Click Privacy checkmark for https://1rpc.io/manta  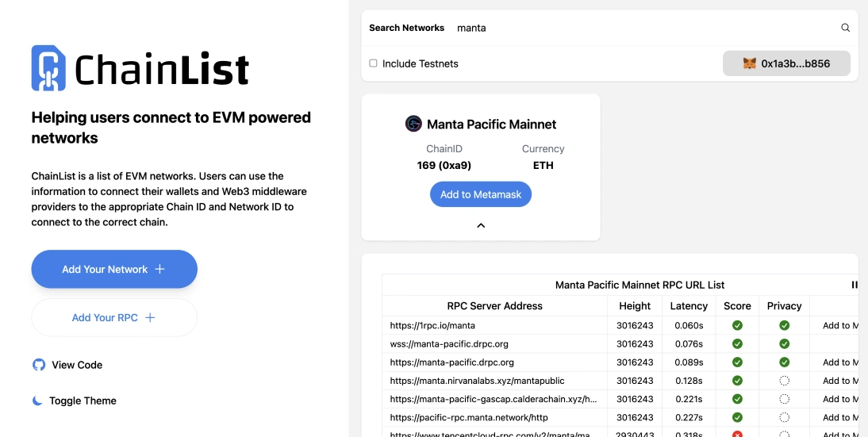click(785, 325)
